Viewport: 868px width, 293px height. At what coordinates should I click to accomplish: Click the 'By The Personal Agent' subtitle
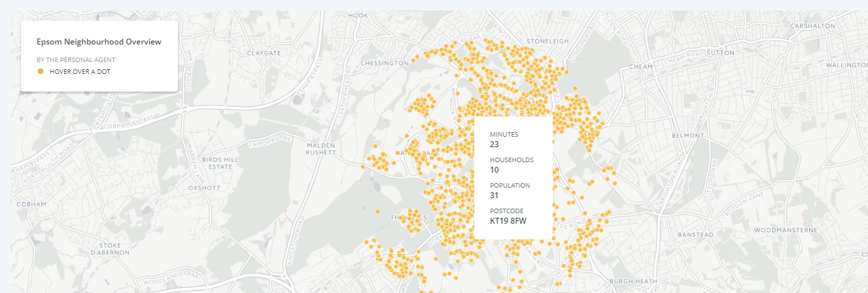(76, 60)
